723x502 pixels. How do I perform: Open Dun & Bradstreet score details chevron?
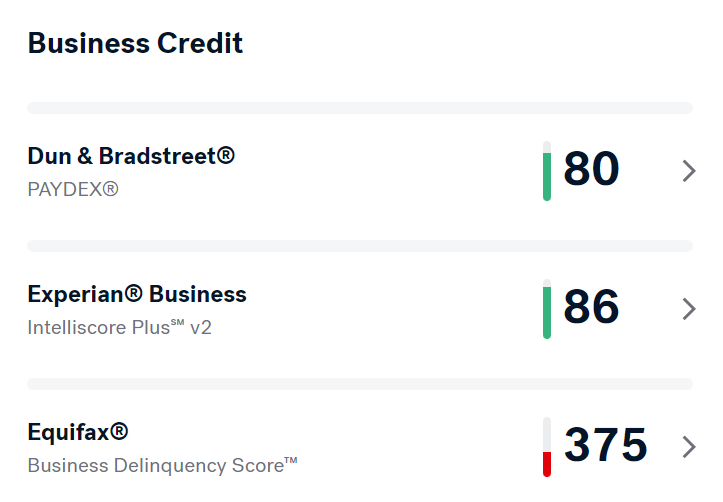pos(689,171)
